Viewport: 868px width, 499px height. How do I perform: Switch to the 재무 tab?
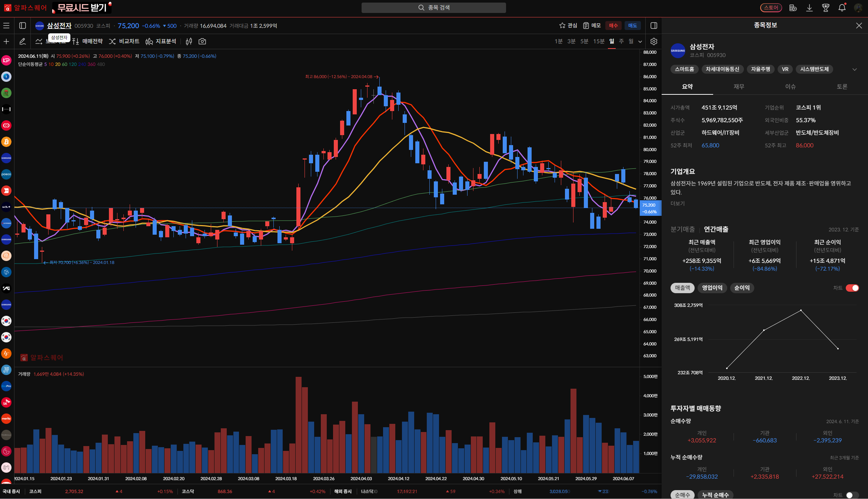pos(739,87)
